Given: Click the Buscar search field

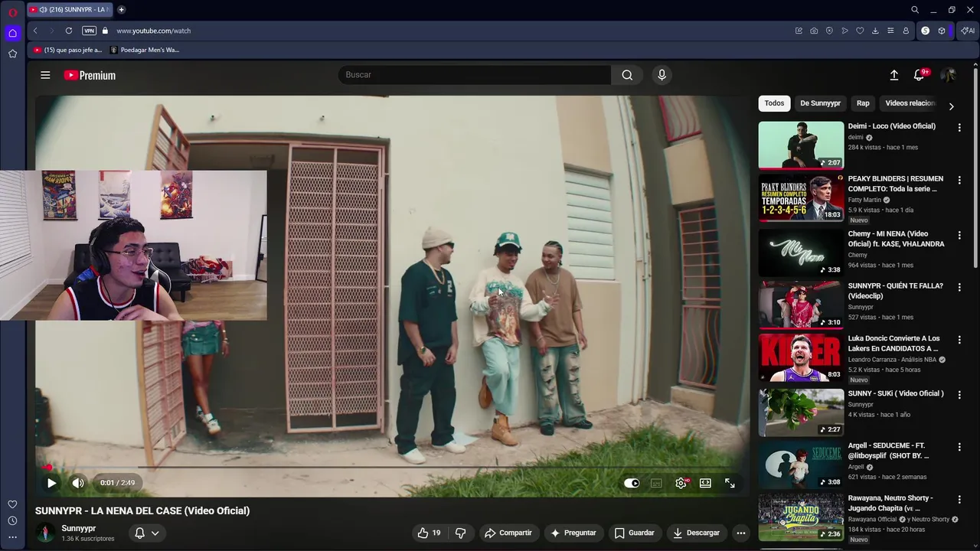Looking at the screenshot, I should click(475, 75).
